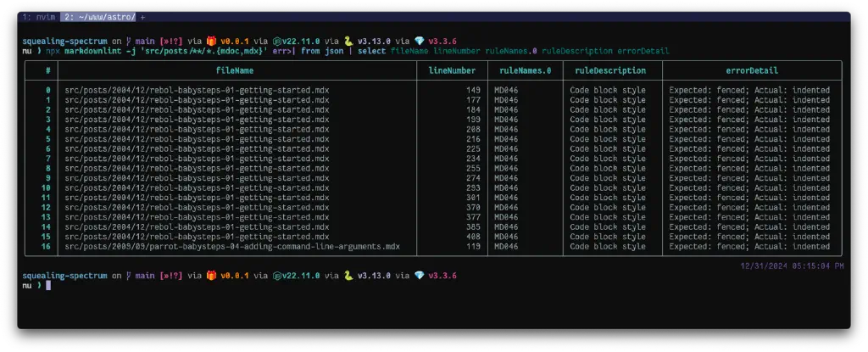The width and height of the screenshot is (868, 352).
Task: Switch to the "1: nvim" terminal tab
Action: pos(38,17)
